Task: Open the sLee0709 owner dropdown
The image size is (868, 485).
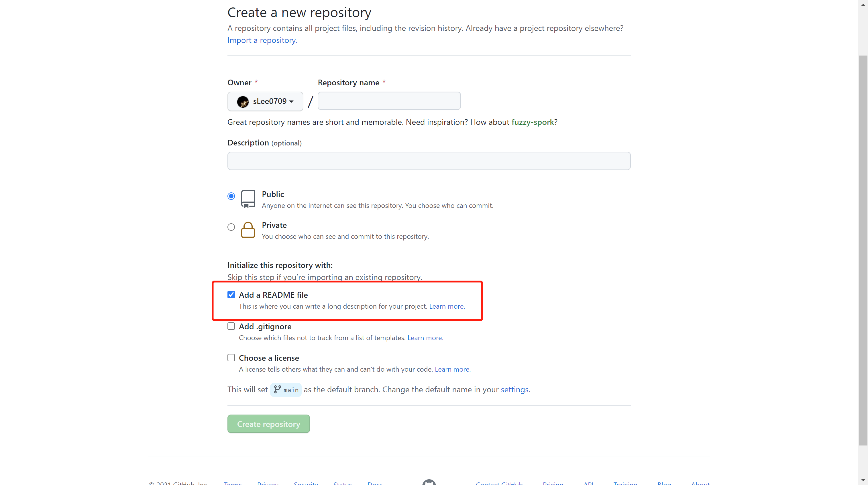Action: [x=265, y=101]
